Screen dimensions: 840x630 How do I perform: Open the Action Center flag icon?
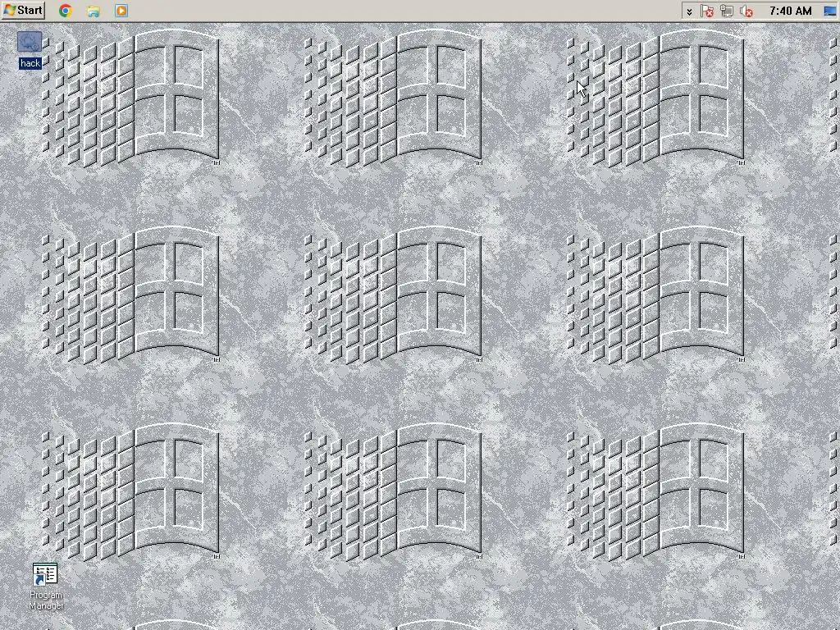[707, 11]
